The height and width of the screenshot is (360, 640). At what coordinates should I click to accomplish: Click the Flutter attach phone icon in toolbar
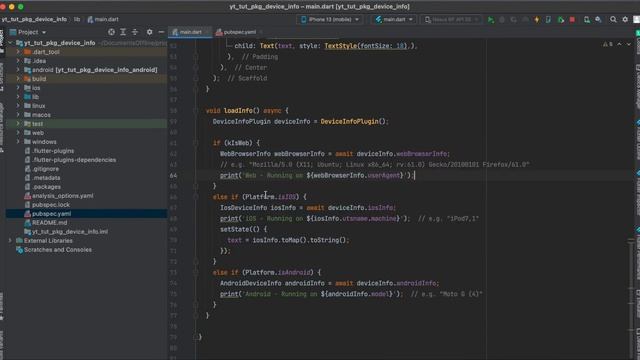tap(548, 20)
